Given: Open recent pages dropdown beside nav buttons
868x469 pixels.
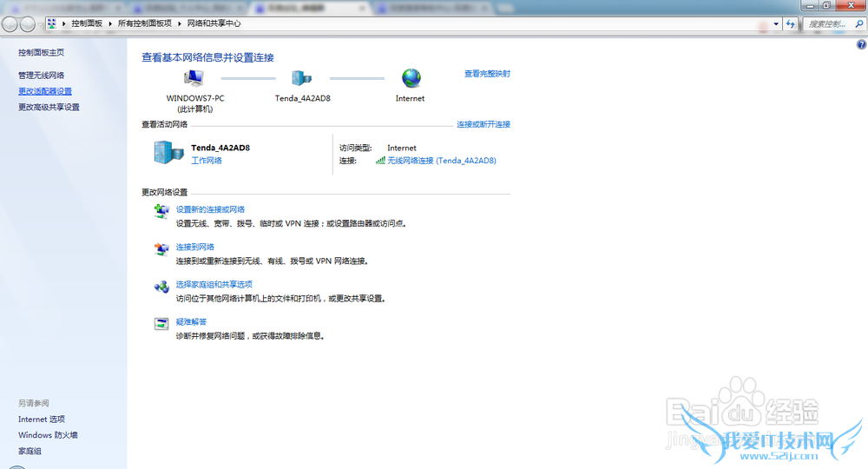Looking at the screenshot, I should [41, 24].
